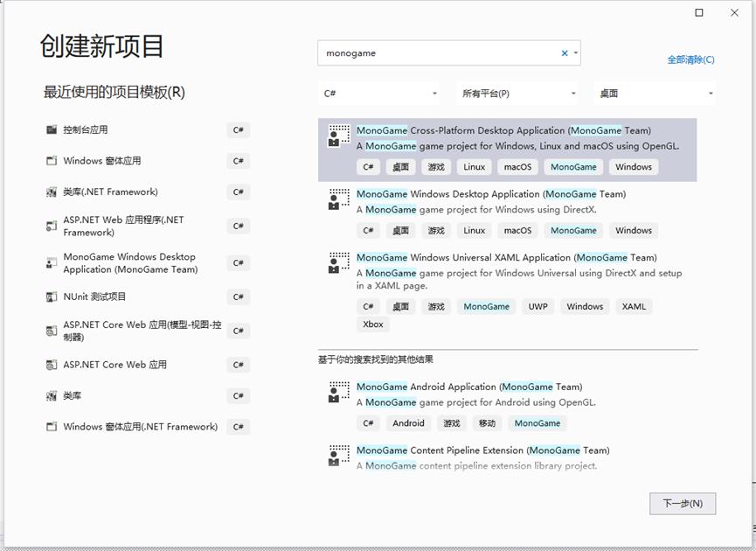756x551 pixels.
Task: Open the C# language filter dropdown
Action: [x=380, y=94]
